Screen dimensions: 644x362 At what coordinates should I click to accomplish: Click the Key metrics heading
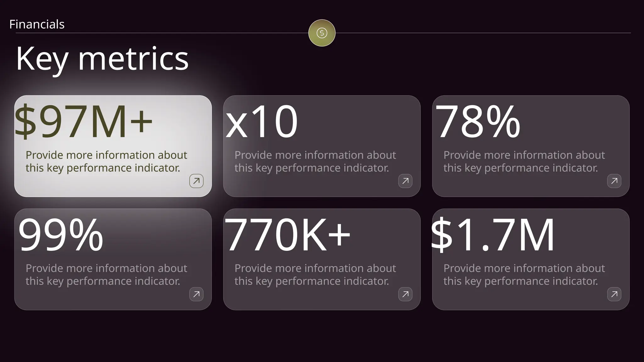[x=102, y=59]
